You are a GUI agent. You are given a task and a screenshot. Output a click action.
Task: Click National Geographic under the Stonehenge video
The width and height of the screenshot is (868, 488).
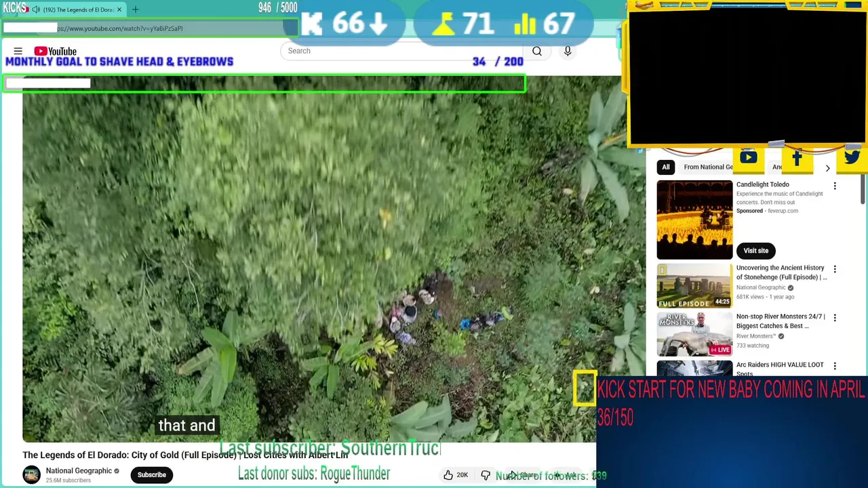[761, 287]
